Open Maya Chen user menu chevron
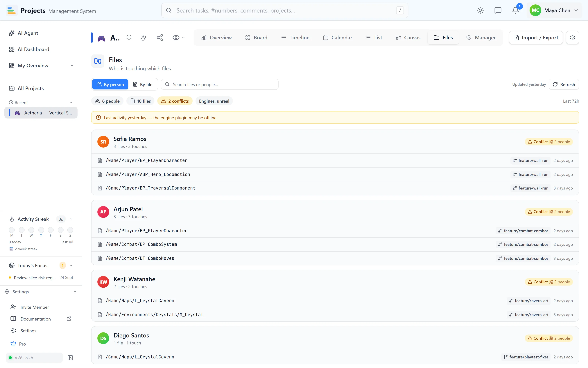 click(576, 10)
